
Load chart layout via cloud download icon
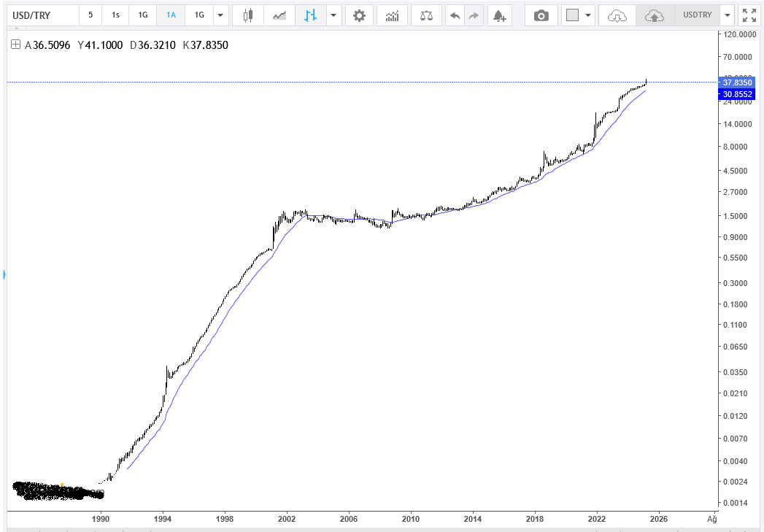pyautogui.click(x=617, y=15)
